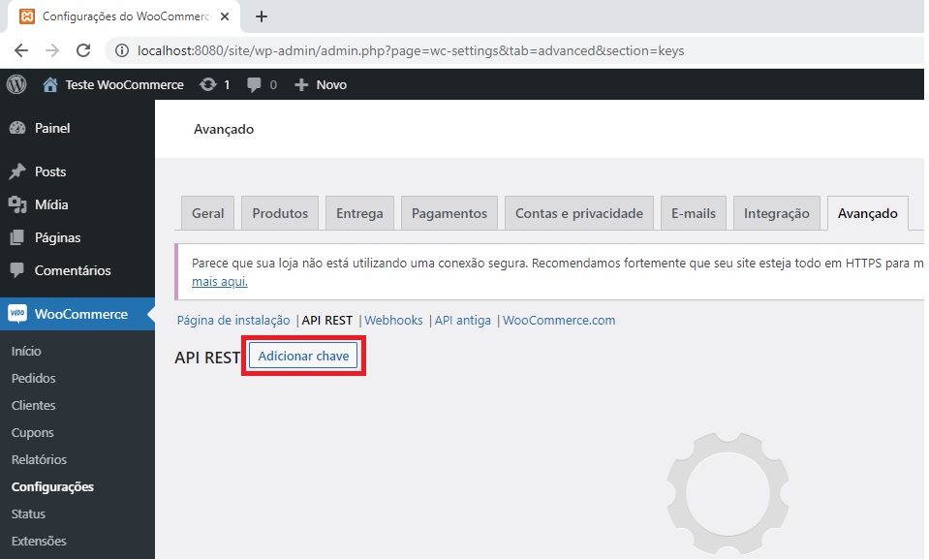Open Painel in the sidebar
The height and width of the screenshot is (560, 929).
tap(52, 128)
